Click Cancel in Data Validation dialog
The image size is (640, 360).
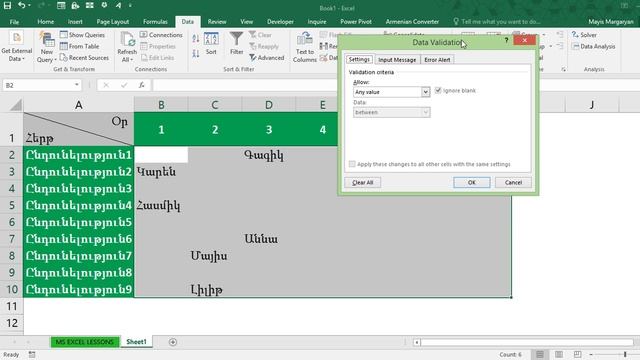tap(513, 182)
